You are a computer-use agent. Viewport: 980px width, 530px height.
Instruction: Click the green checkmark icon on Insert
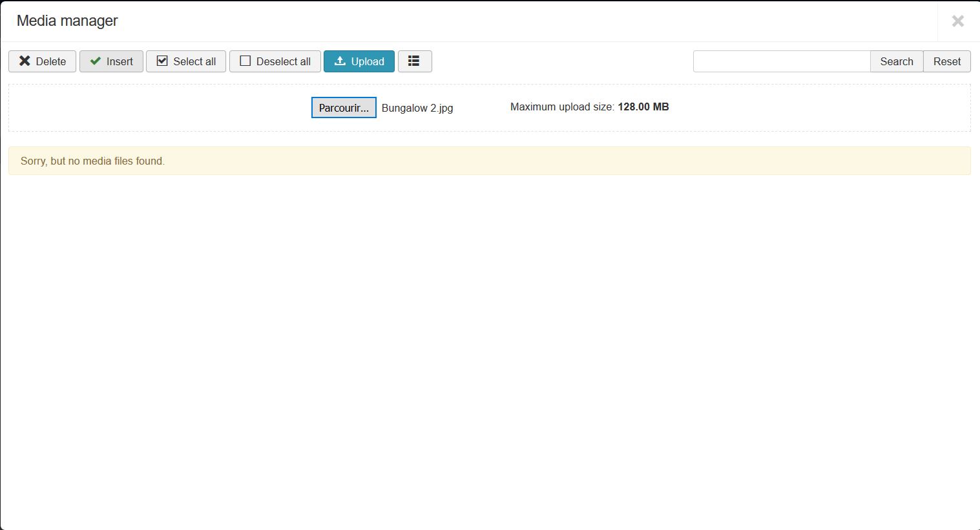[x=96, y=61]
